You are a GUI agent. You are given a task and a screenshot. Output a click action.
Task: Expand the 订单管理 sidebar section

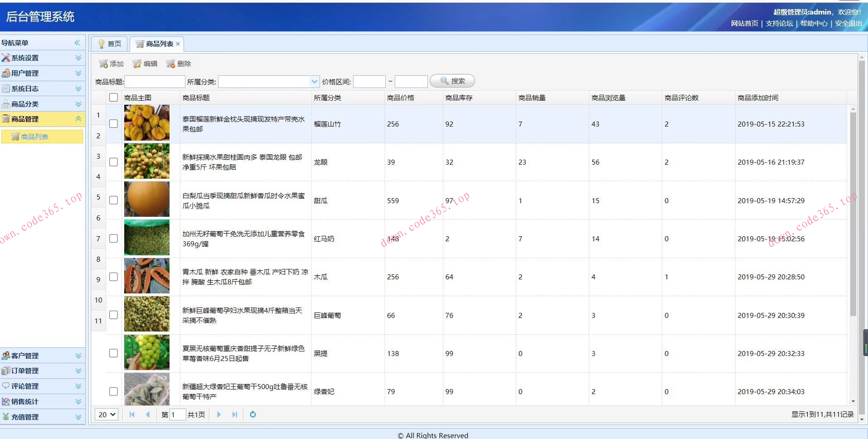tap(43, 371)
